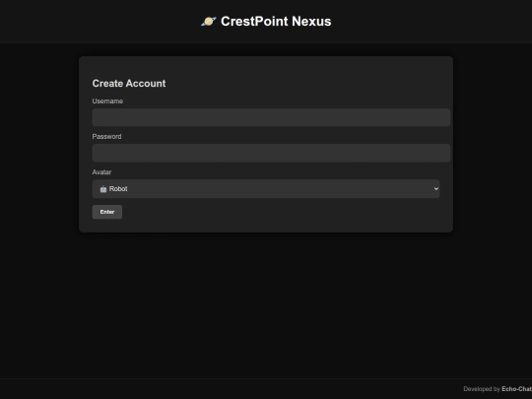Viewport: 532px width, 399px height.
Task: Click the Username input field
Action: (271, 117)
